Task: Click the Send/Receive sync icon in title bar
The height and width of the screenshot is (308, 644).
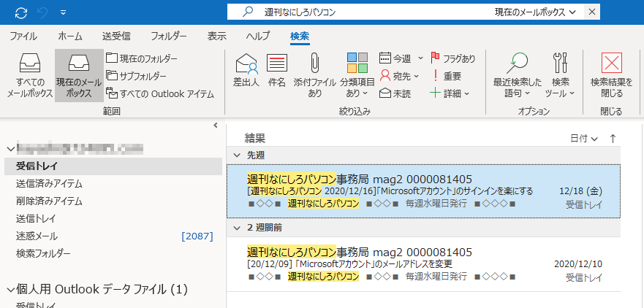Action: tap(21, 12)
